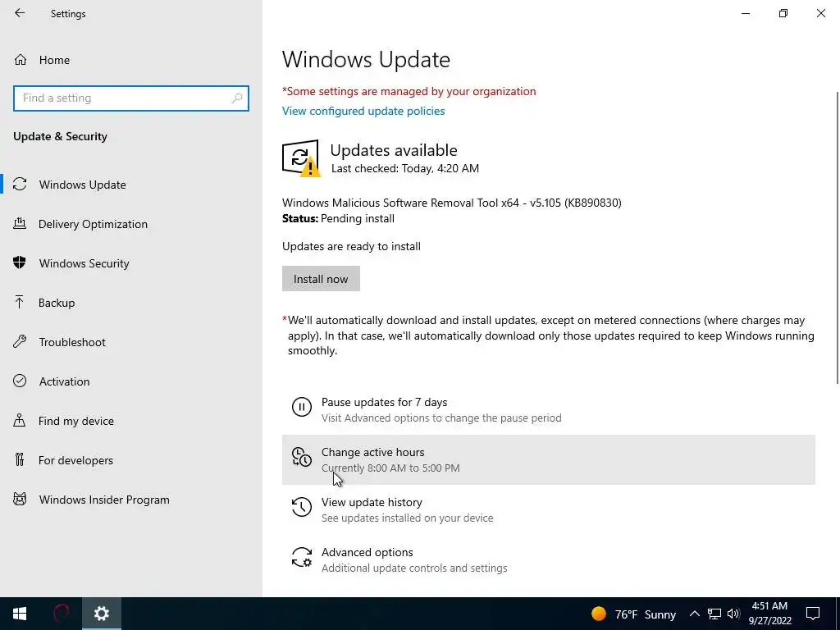Click the Settings gear in the taskbar
840x630 pixels.
pyautogui.click(x=101, y=614)
